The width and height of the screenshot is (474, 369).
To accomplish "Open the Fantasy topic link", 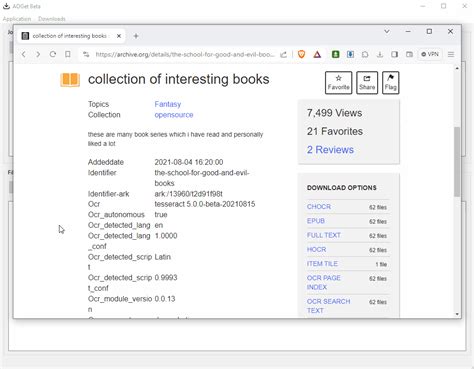I will point(168,104).
